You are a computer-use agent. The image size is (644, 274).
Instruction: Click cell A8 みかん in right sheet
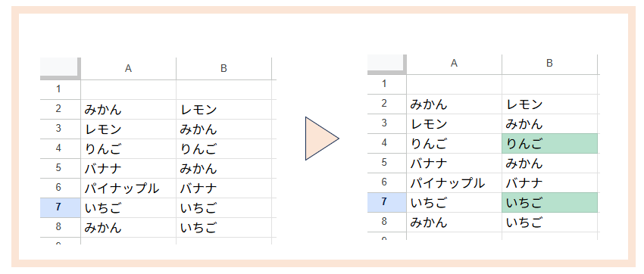[454, 223]
